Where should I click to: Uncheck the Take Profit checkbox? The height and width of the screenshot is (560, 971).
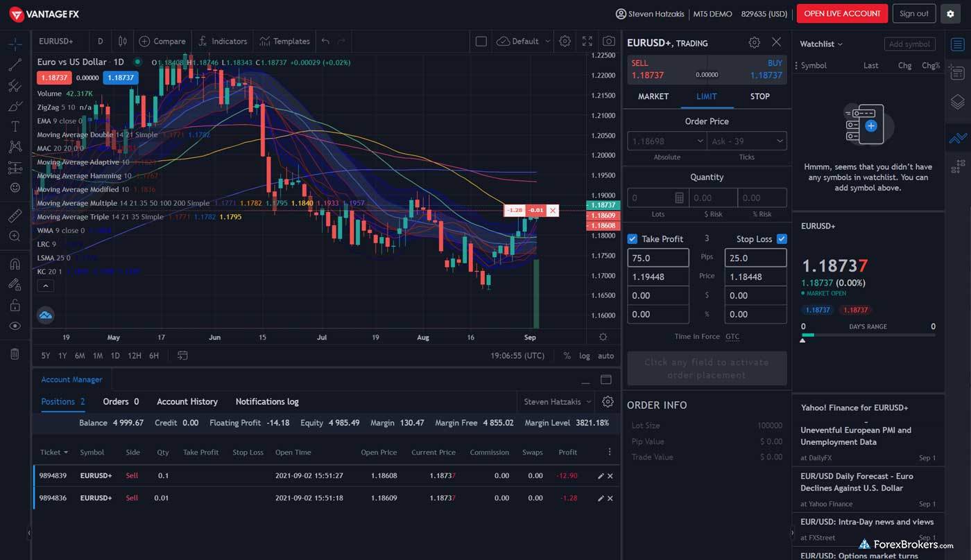(x=632, y=239)
